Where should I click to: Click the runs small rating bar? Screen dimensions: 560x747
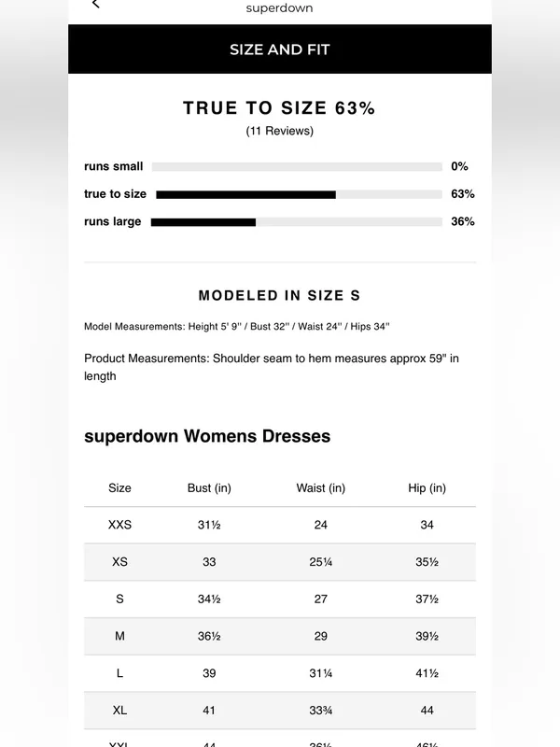pyautogui.click(x=297, y=167)
